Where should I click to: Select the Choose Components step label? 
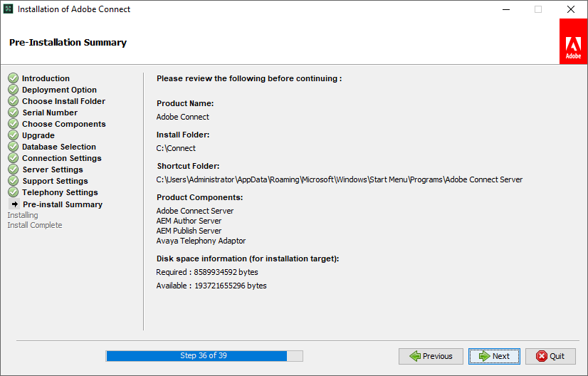64,124
